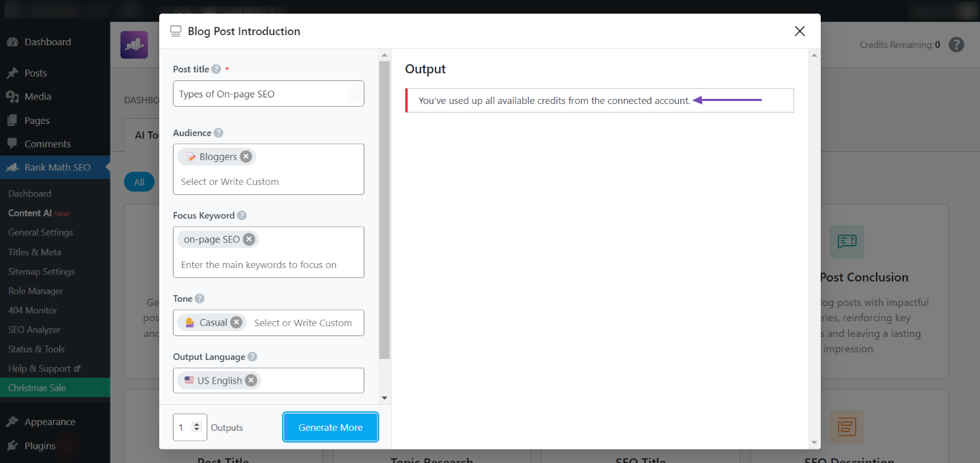Click the Plugins plug icon
980x463 pixels.
pos(12,446)
